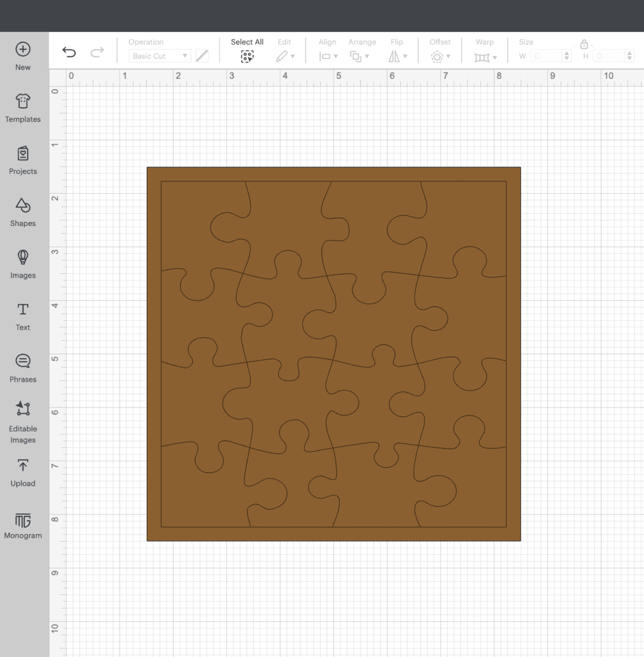Click the Offset icon
The image size is (644, 657).
point(437,56)
